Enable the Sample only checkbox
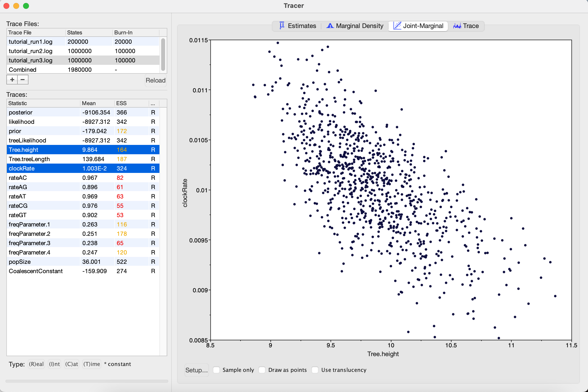Image resolution: width=588 pixels, height=392 pixels. 216,370
